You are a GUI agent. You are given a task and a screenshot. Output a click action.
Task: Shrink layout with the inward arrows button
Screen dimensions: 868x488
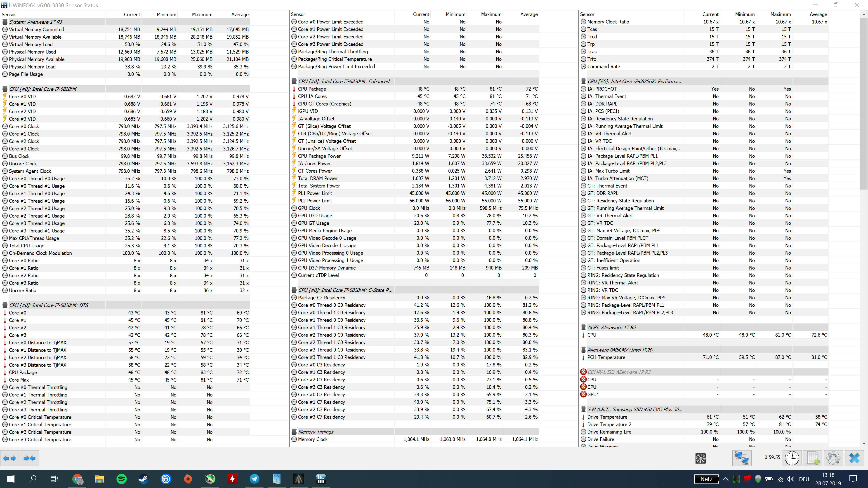(30, 458)
